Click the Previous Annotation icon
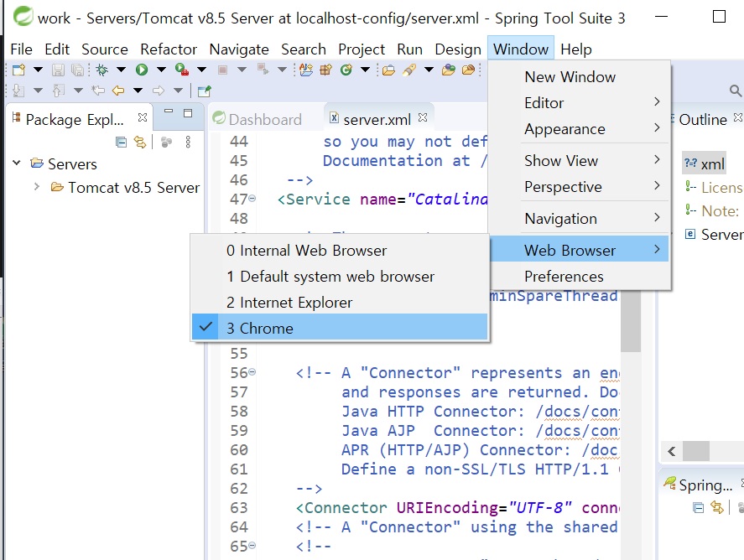The height and width of the screenshot is (560, 744). 58,90
